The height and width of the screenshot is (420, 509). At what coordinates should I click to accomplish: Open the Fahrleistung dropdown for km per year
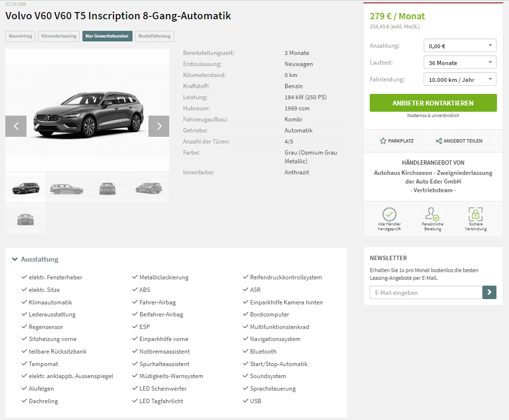pyautogui.click(x=460, y=79)
